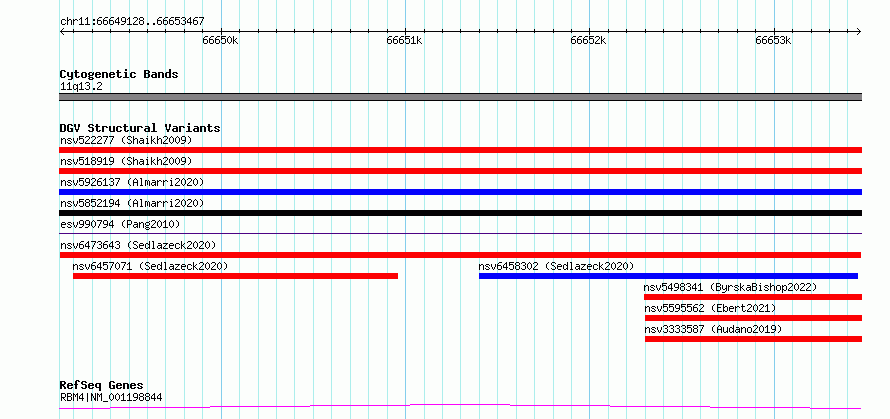
Task: Select the Cytogenetic Bands track heading
Action: pyautogui.click(x=119, y=74)
